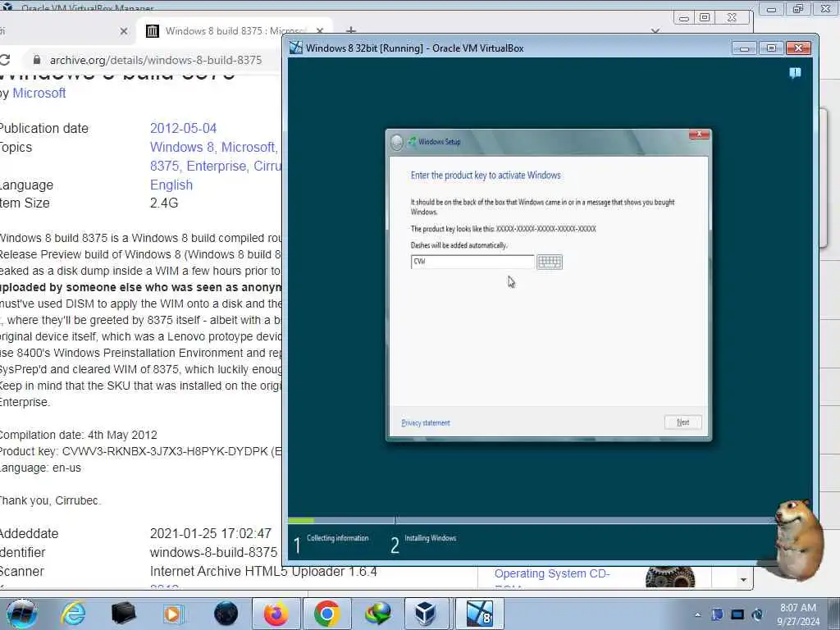This screenshot has width=840, height=630.
Task: Click Next in Windows Setup
Action: click(682, 422)
